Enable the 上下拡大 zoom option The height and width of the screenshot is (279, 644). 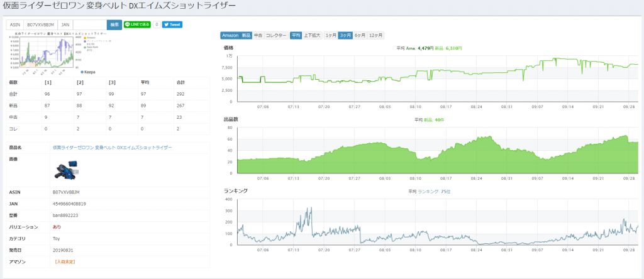coord(313,36)
